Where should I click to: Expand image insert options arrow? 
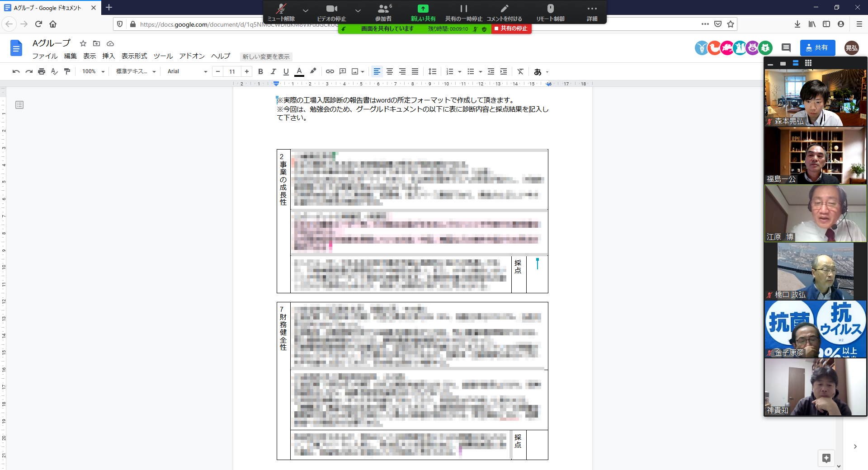click(363, 71)
